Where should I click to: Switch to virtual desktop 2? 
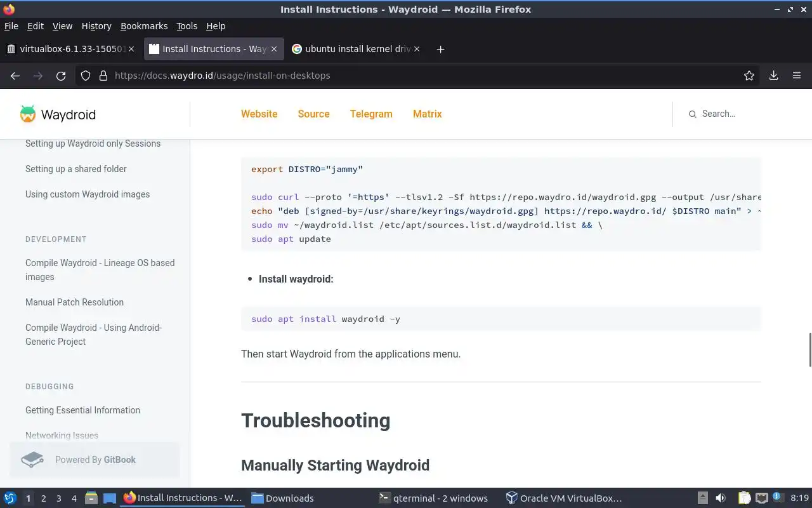click(x=43, y=498)
